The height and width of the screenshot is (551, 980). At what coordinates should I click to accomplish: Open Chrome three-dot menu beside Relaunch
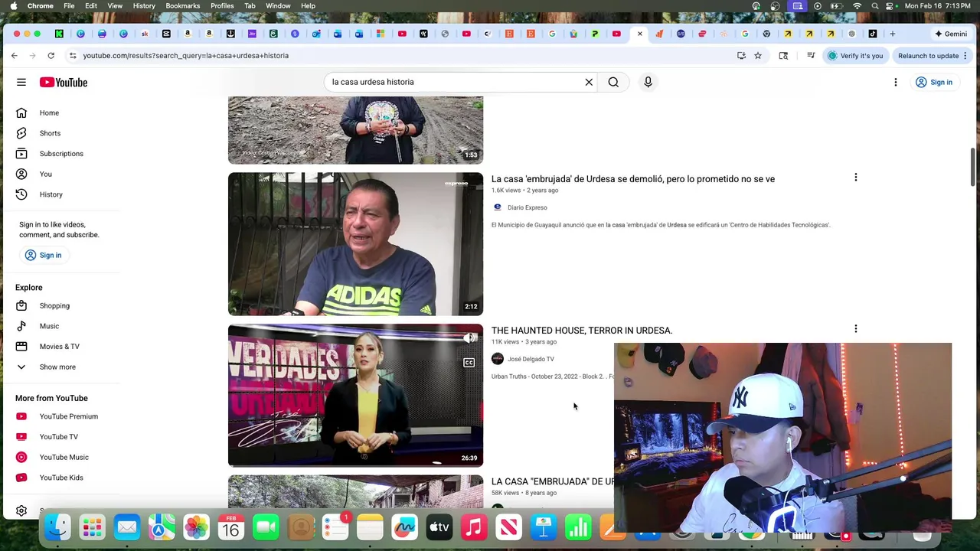click(x=965, y=55)
